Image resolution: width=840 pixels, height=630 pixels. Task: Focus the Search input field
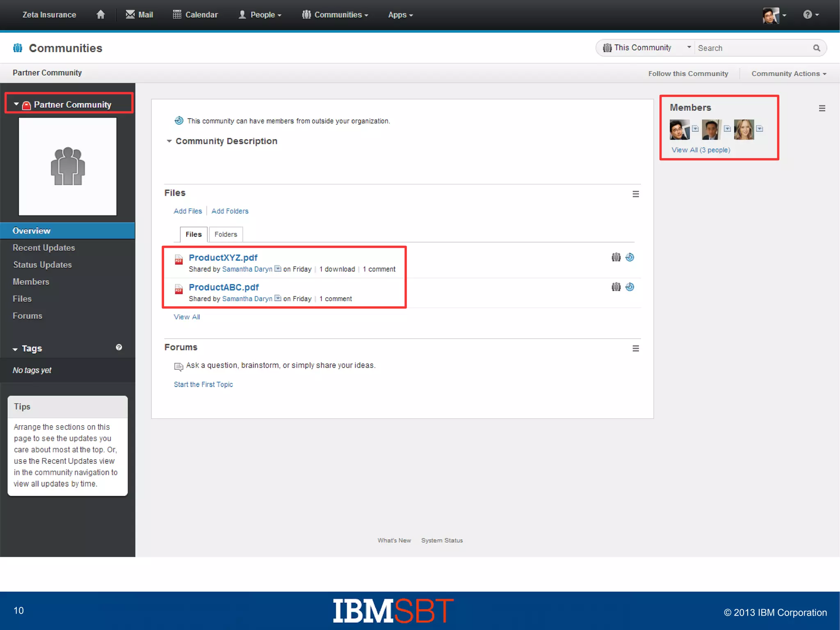(753, 48)
